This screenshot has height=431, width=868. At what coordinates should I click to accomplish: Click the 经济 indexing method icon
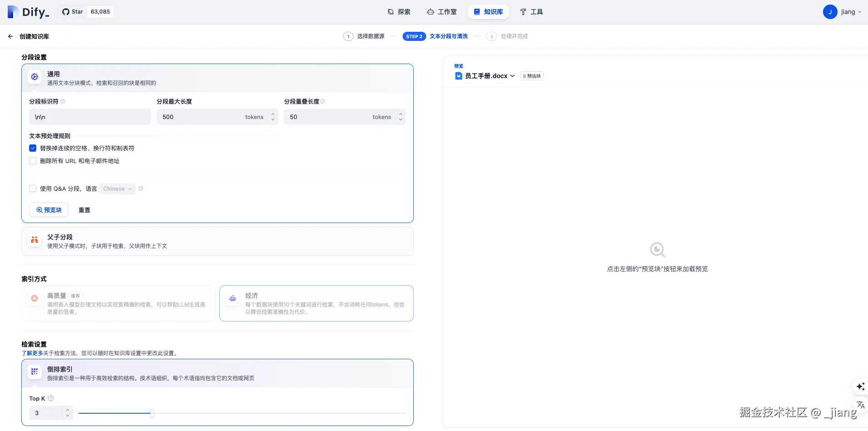[233, 298]
